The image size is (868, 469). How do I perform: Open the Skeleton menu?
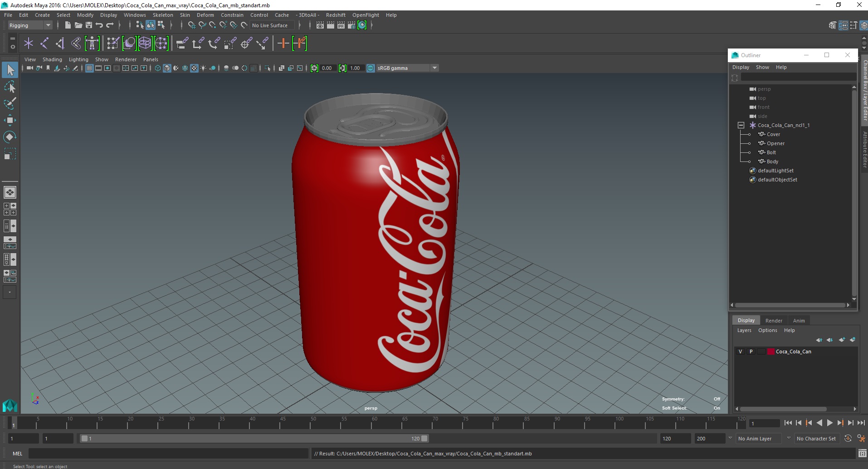click(163, 15)
